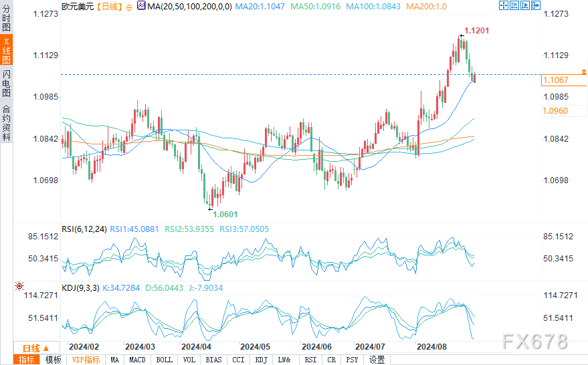The width and height of the screenshot is (588, 365).
Task: Choose the MA indicator button
Action: (115, 360)
